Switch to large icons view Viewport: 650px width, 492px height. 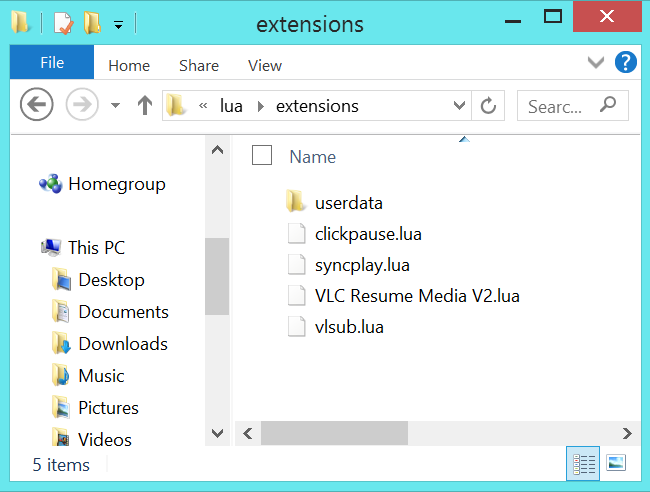click(x=616, y=463)
